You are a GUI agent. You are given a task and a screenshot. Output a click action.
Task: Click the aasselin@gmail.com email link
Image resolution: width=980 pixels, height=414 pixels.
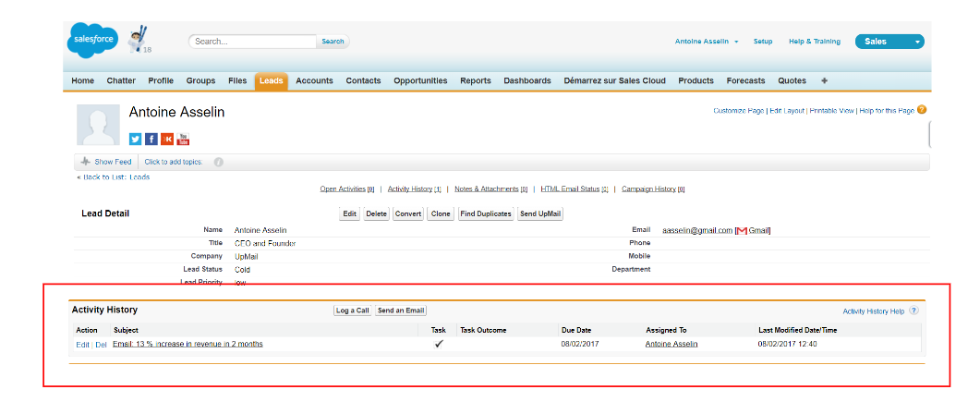[697, 231]
